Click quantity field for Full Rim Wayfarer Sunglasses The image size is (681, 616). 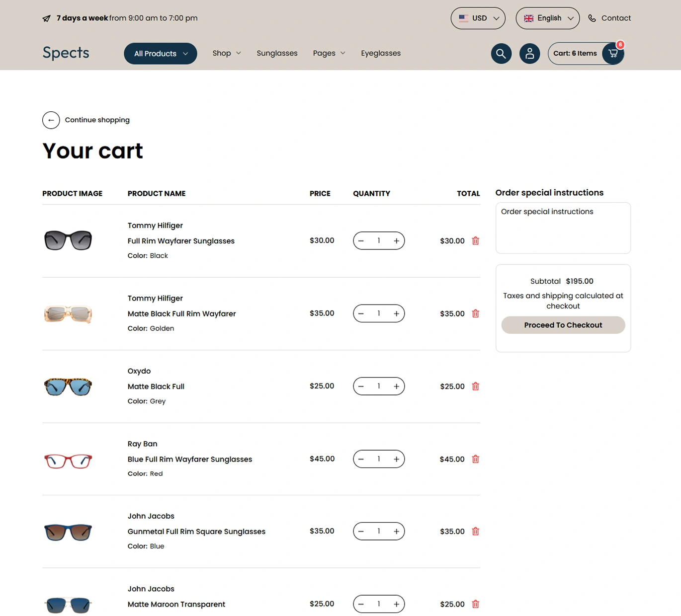pyautogui.click(x=379, y=241)
